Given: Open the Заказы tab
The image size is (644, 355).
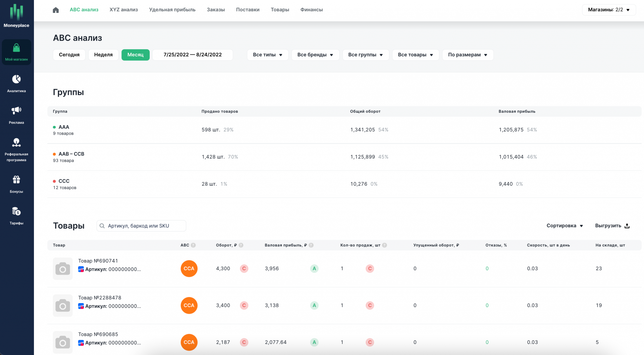Looking at the screenshot, I should [x=216, y=10].
